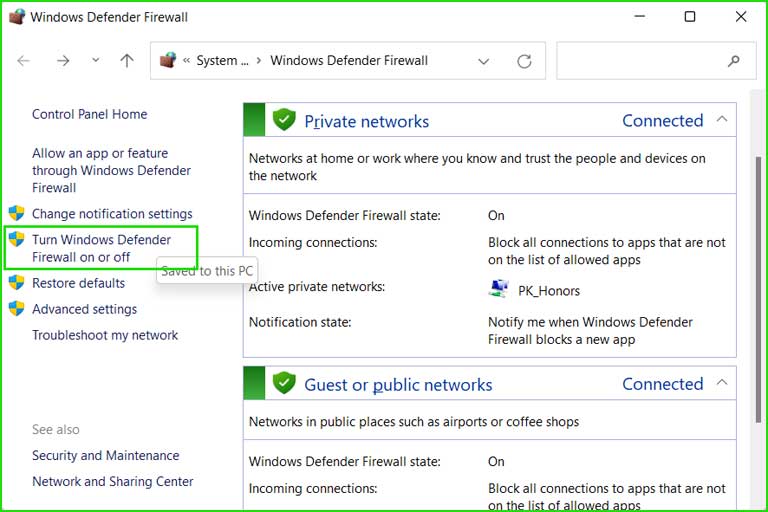This screenshot has width=768, height=512.
Task: Click the Windows Defender Firewall breadcrumb
Action: point(349,61)
